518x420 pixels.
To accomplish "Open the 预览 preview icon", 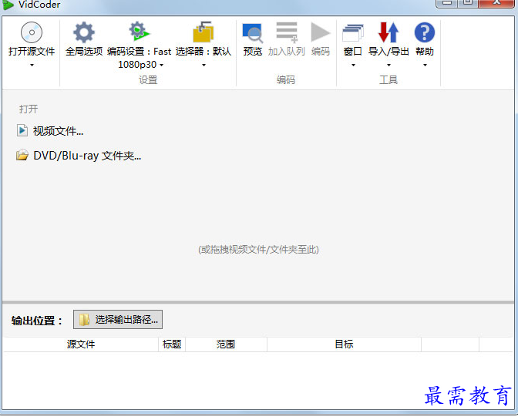I will pos(253,33).
